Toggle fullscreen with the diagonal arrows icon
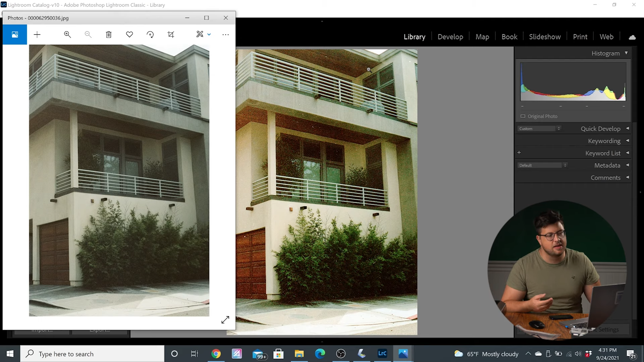The width and height of the screenshot is (644, 362). click(225, 320)
